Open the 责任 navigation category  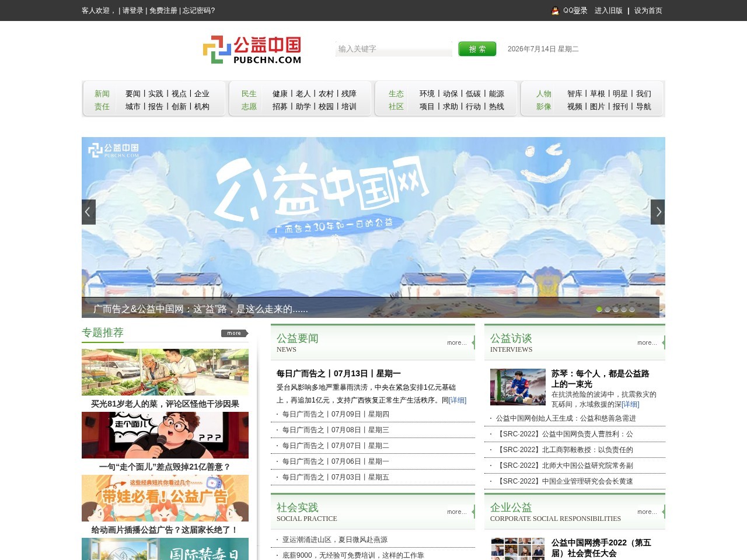coord(102,106)
